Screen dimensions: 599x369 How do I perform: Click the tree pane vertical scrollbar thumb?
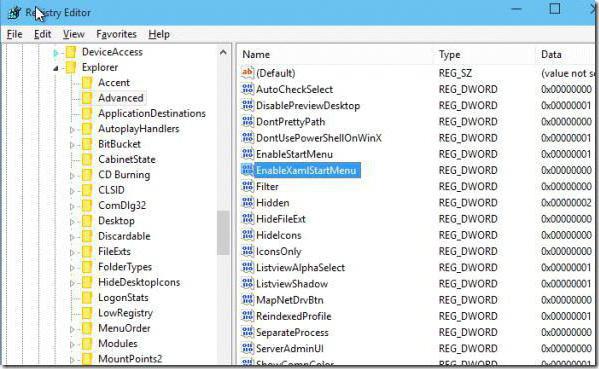[x=223, y=232]
